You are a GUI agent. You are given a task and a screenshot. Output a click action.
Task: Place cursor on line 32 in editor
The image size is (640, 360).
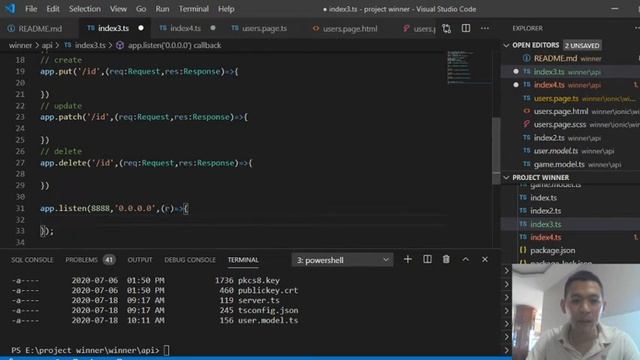click(x=245, y=220)
